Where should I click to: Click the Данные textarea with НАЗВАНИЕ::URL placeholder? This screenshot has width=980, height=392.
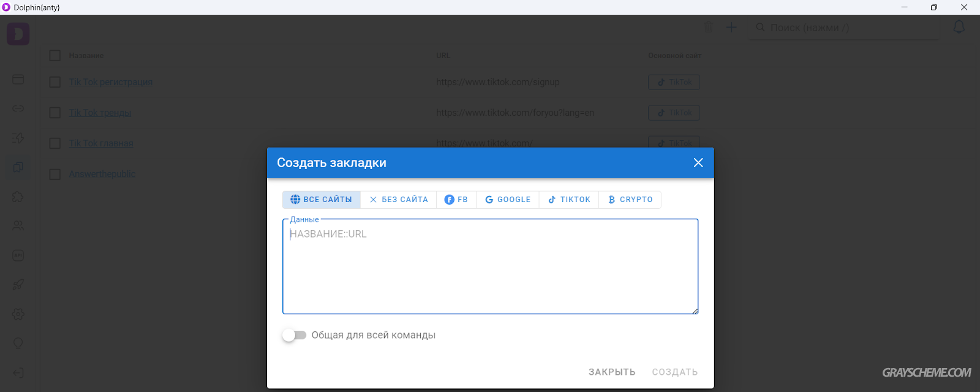click(x=491, y=266)
